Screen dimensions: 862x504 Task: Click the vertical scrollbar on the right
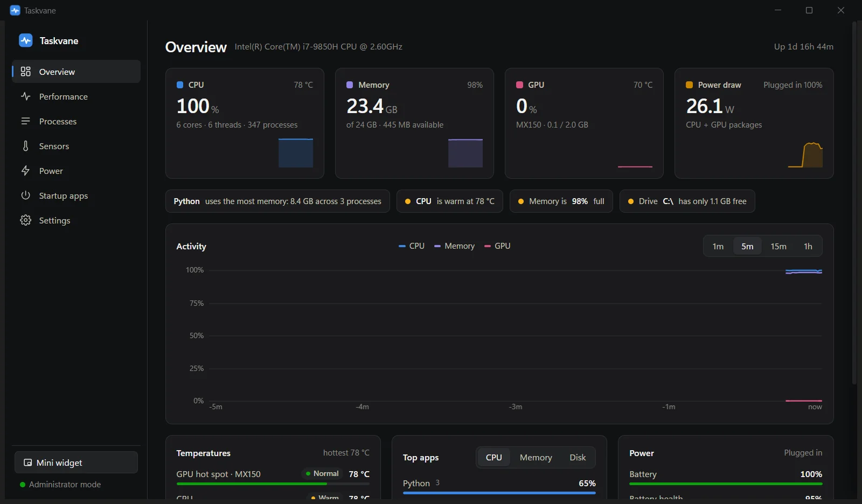coord(854,202)
